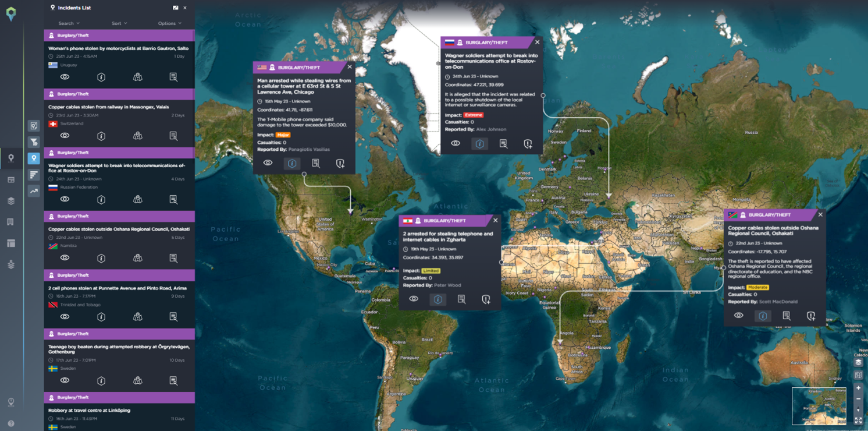
Task: Enter fullscreen map view
Action: pos(858,421)
